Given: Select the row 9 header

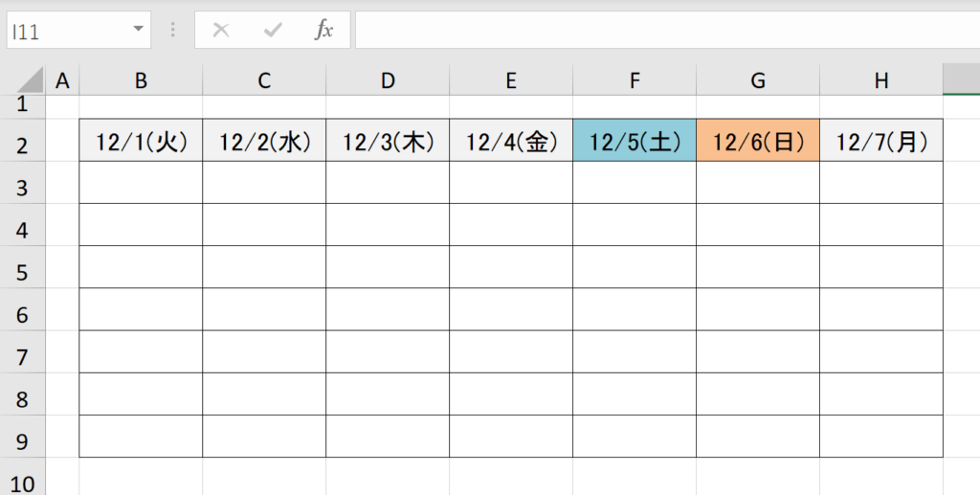Looking at the screenshot, I should point(23,441).
